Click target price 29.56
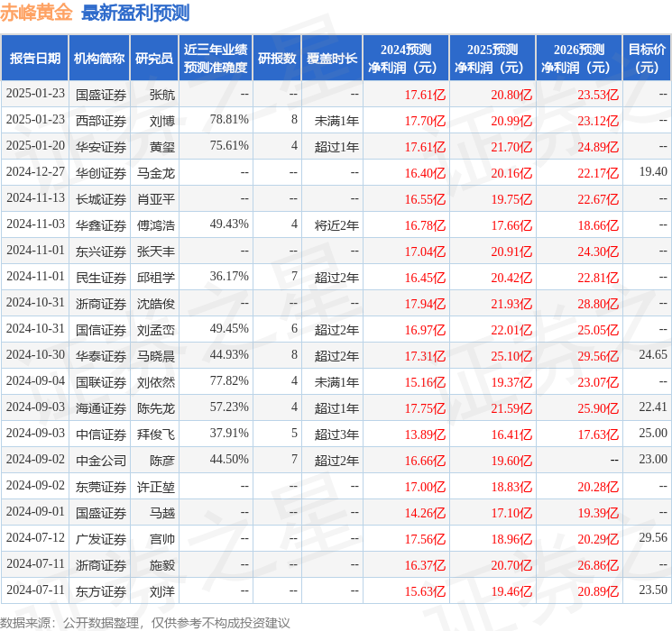The image size is (672, 631). click(x=653, y=537)
